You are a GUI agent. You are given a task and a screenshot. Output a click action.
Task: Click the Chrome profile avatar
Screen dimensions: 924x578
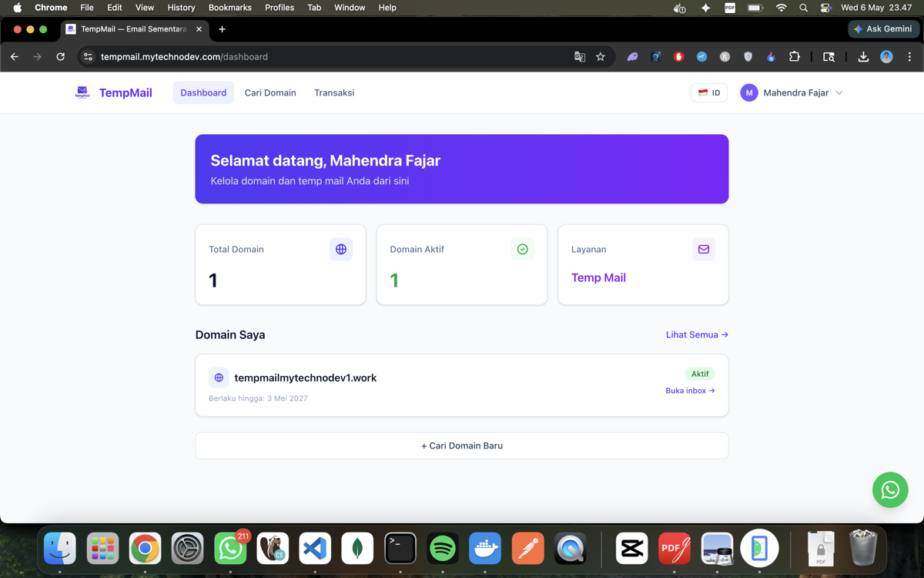coord(886,56)
